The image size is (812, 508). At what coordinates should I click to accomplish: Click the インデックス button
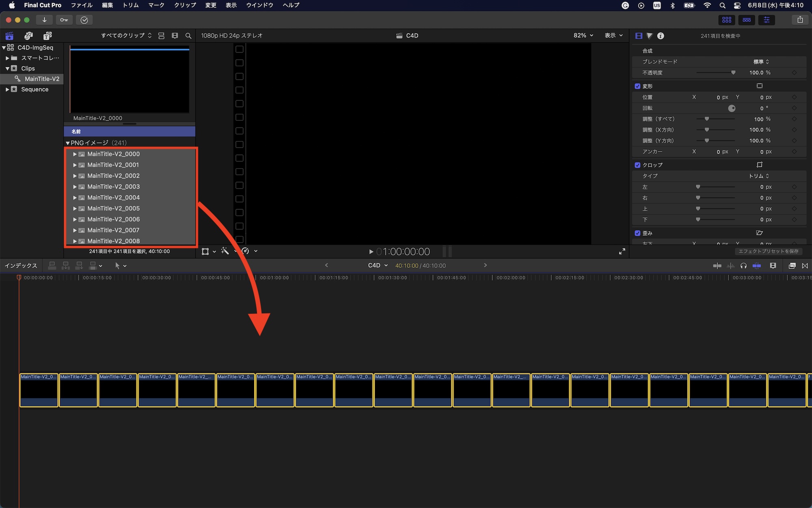point(21,266)
